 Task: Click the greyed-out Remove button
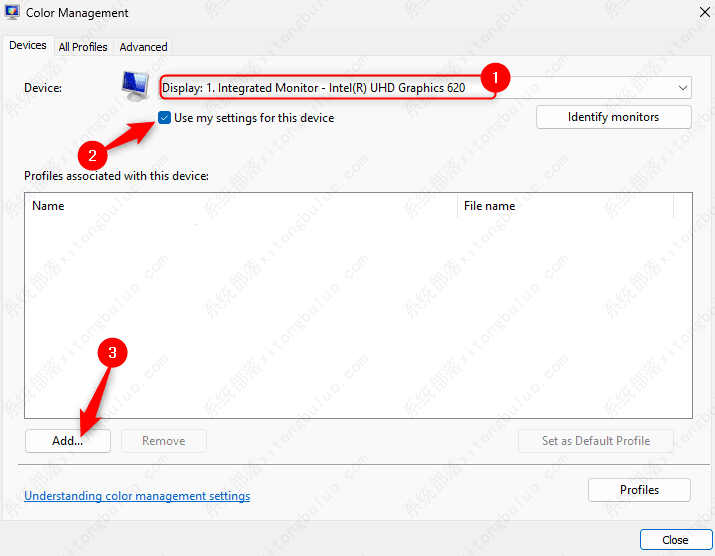[x=163, y=441]
